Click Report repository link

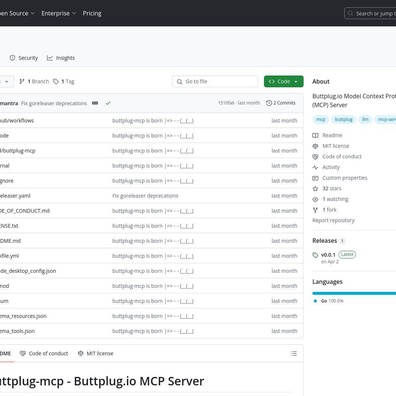333,220
